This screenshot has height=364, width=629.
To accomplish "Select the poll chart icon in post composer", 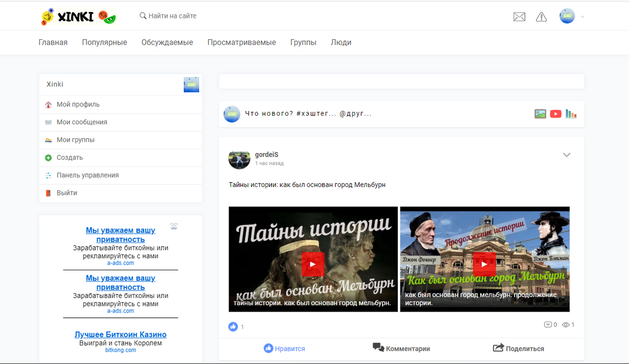I will point(571,114).
